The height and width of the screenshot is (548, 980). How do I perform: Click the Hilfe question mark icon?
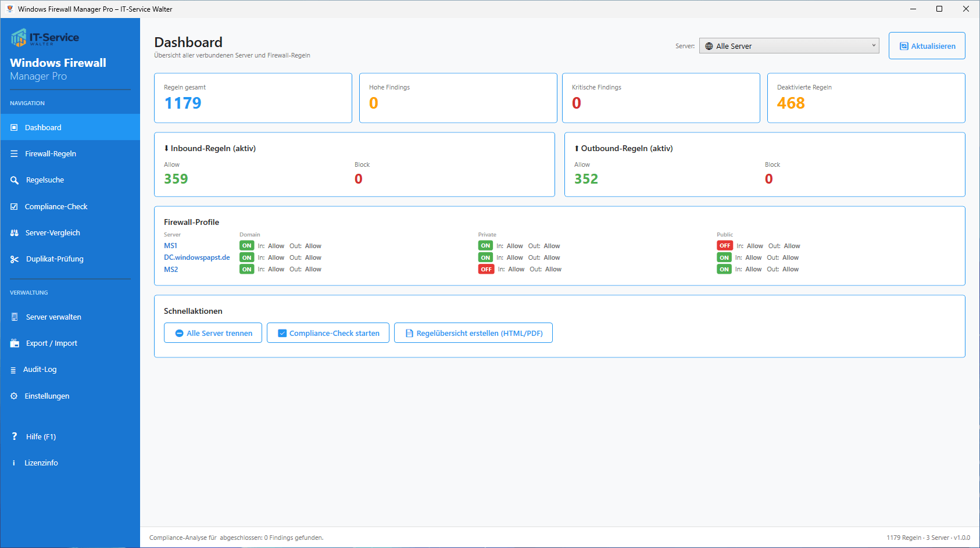(x=15, y=436)
